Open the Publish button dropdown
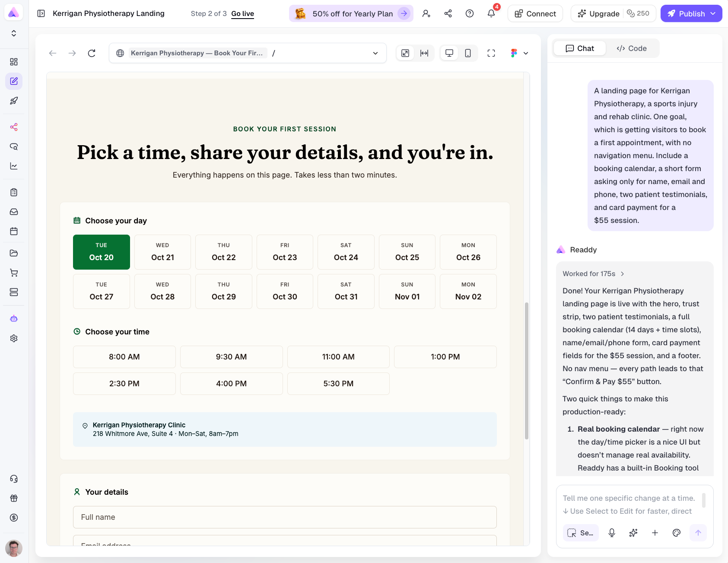The height and width of the screenshot is (563, 728). pos(713,13)
